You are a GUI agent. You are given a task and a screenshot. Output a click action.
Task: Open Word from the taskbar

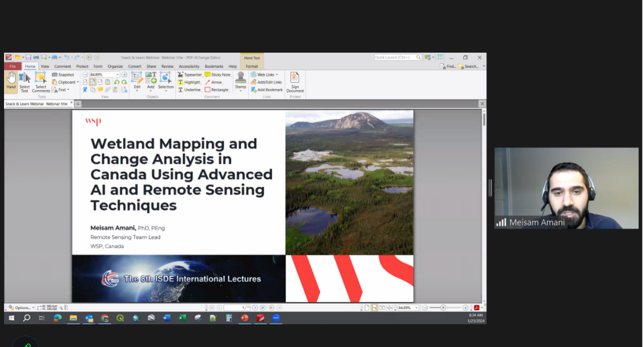167,318
